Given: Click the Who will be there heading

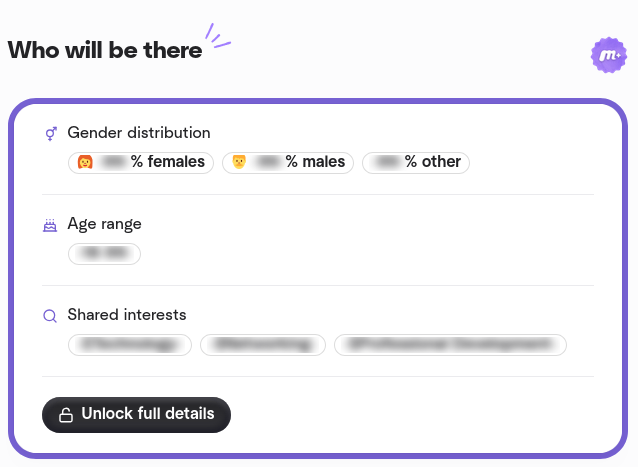Looking at the screenshot, I should click(x=105, y=49).
